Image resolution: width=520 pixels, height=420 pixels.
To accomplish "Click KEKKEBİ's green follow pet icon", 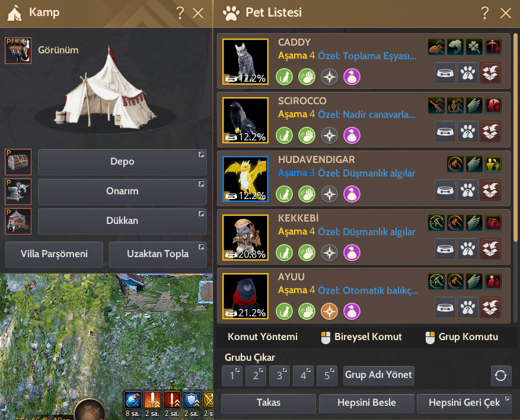I will (x=284, y=253).
